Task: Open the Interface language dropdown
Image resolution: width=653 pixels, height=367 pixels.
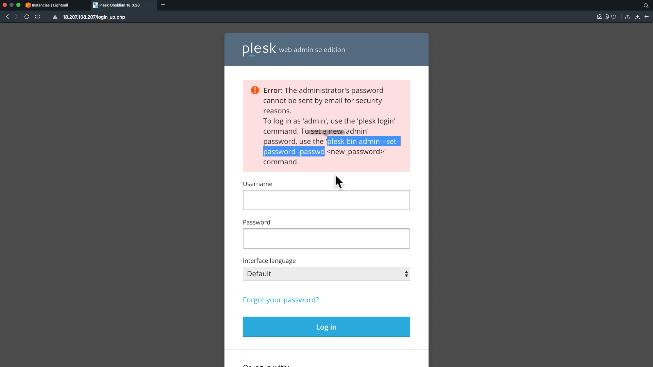Action: click(x=326, y=274)
